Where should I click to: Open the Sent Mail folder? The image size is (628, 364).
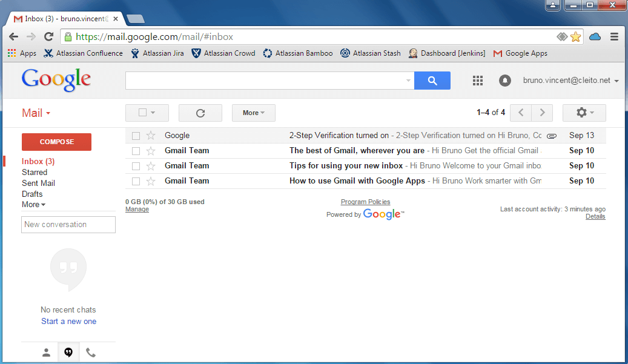point(38,183)
